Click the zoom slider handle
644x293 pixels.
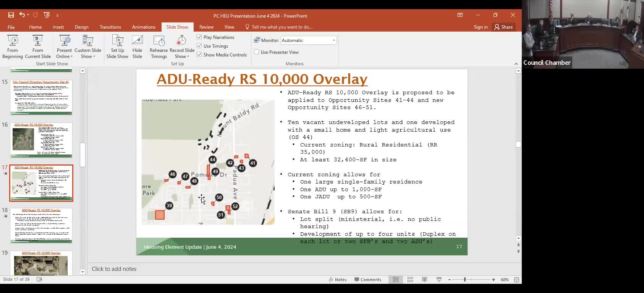click(465, 280)
